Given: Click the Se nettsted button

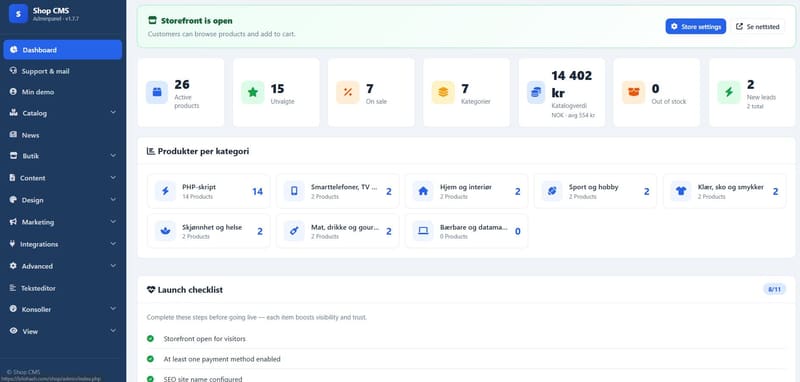Looking at the screenshot, I should (758, 27).
